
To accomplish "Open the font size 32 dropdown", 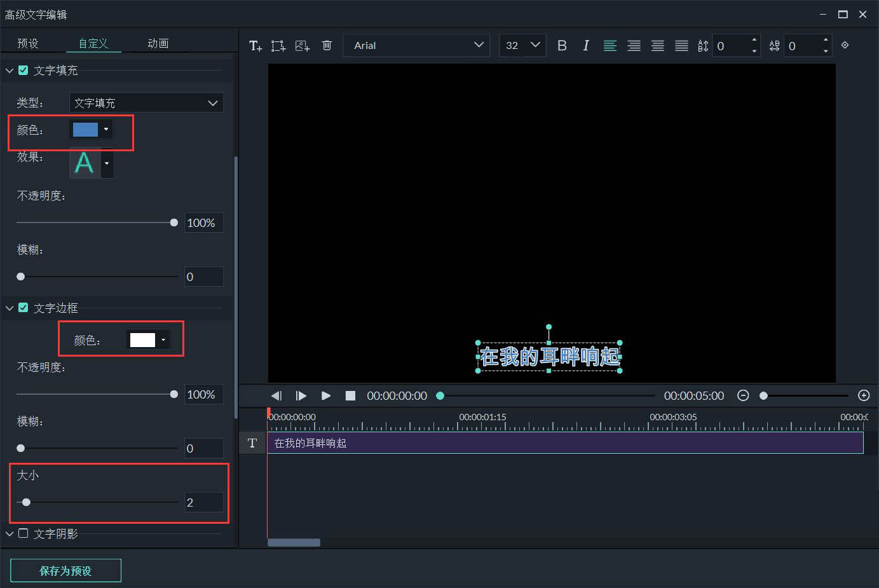I will [x=522, y=45].
